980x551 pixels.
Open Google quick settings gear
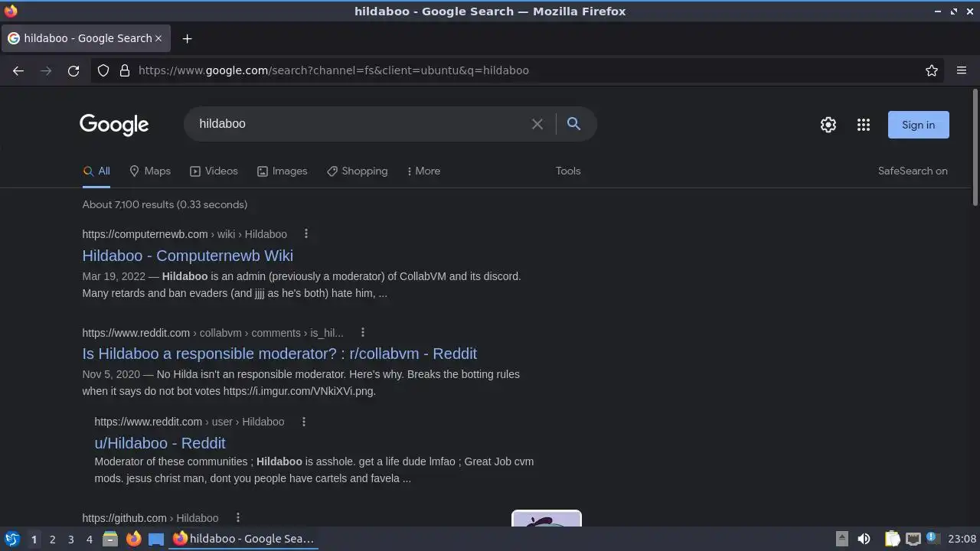click(x=828, y=125)
